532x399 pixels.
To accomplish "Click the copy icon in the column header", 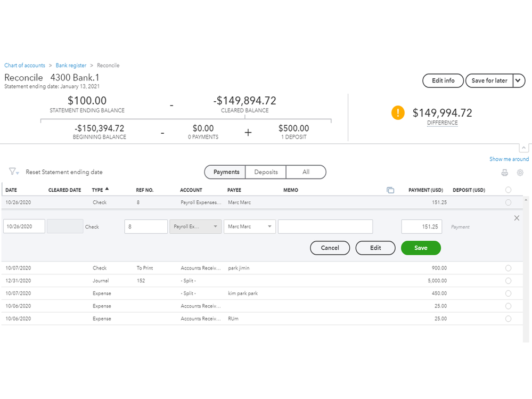I will tap(390, 190).
